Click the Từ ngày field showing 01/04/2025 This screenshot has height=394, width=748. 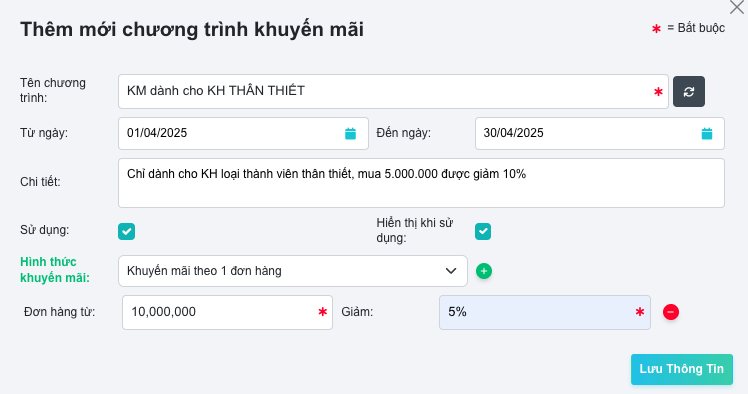pyautogui.click(x=243, y=134)
